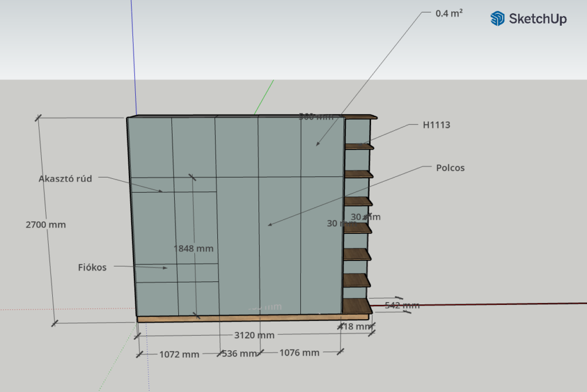Select the H1113 material label
Image resolution: width=587 pixels, height=392 pixels.
tap(436, 125)
